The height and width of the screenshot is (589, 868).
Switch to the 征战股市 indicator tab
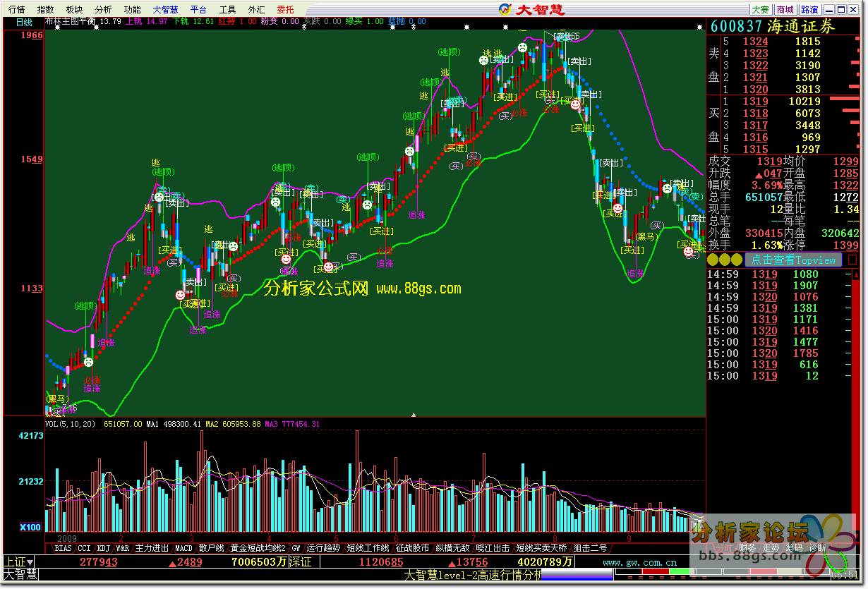click(413, 547)
